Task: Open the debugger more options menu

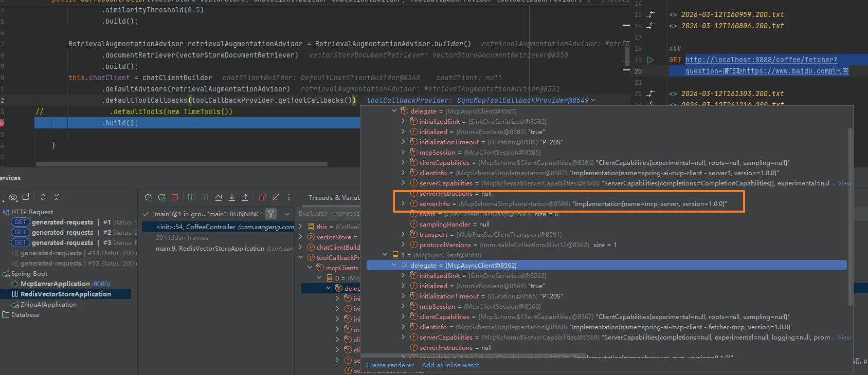Action: 289,197
